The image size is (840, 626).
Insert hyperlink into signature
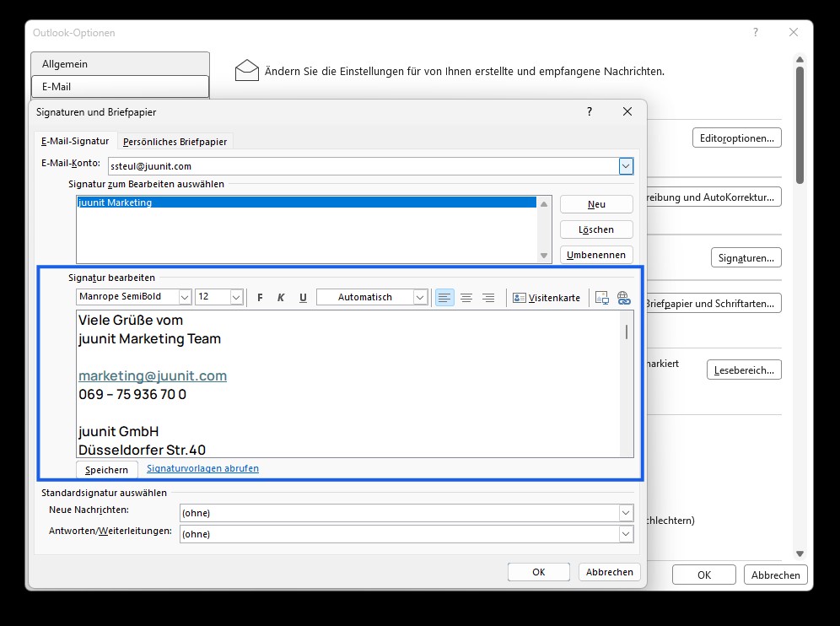click(623, 298)
